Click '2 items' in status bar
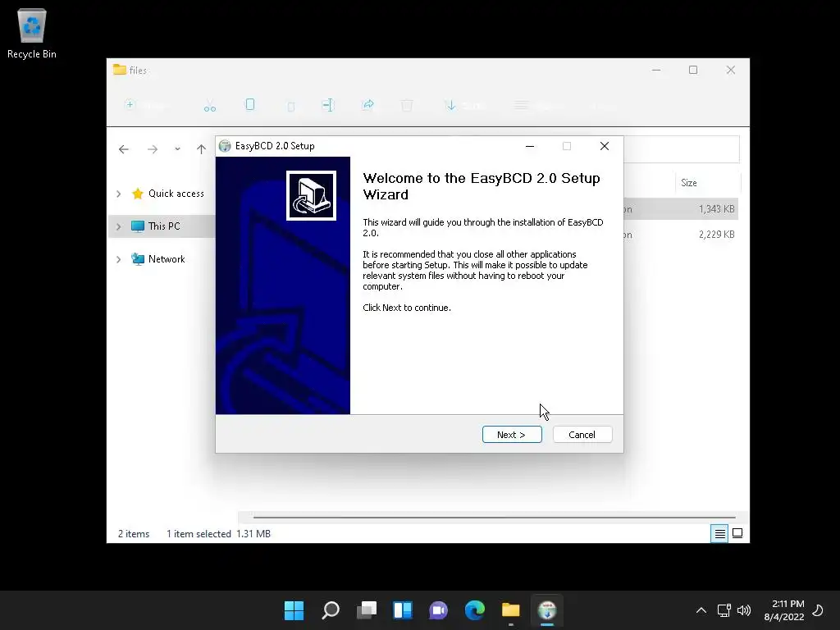 point(134,533)
